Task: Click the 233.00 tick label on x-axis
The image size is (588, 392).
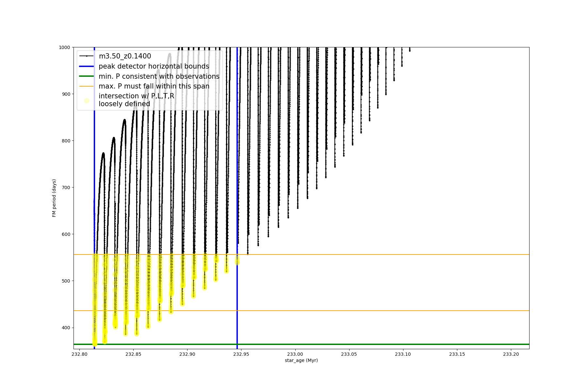Action: click(x=295, y=354)
